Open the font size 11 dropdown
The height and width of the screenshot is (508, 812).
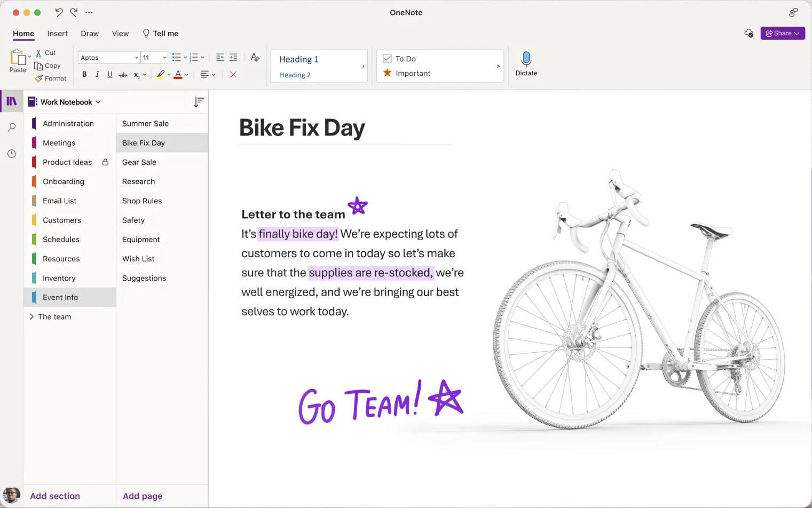pyautogui.click(x=164, y=58)
